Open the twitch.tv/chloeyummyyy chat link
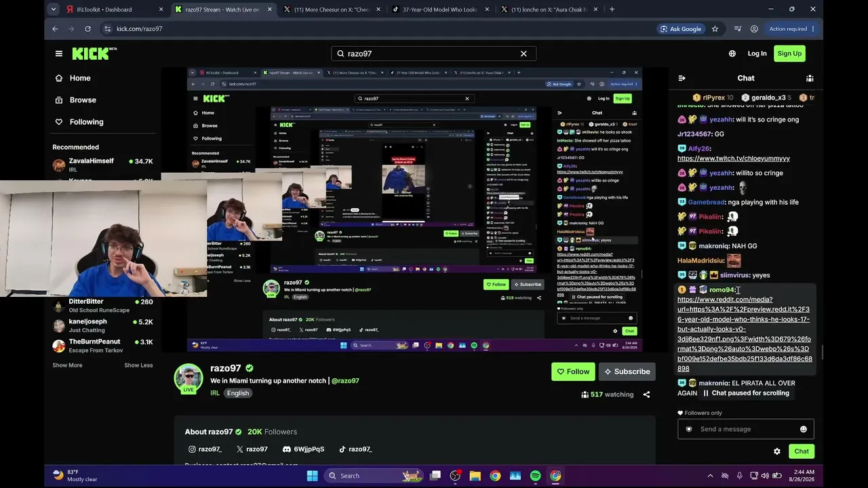Viewport: 868px width, 488px height. point(734,159)
